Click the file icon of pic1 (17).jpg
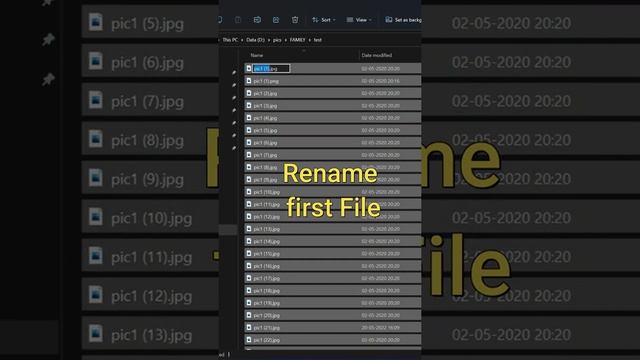640x360 pixels. 249,278
